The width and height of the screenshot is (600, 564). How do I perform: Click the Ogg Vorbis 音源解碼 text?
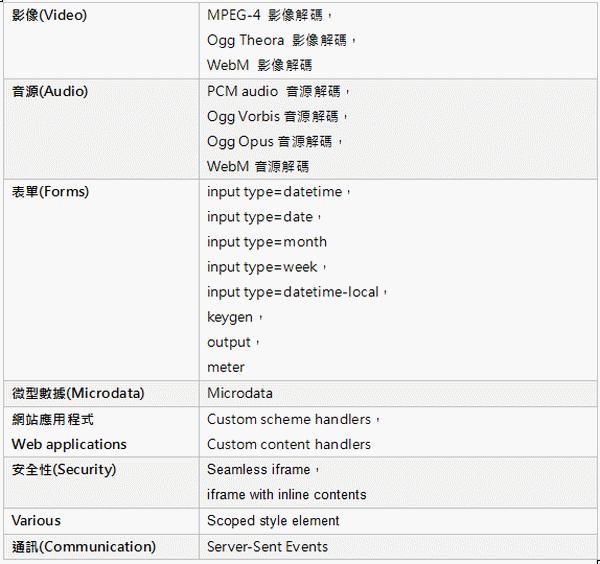(x=272, y=116)
